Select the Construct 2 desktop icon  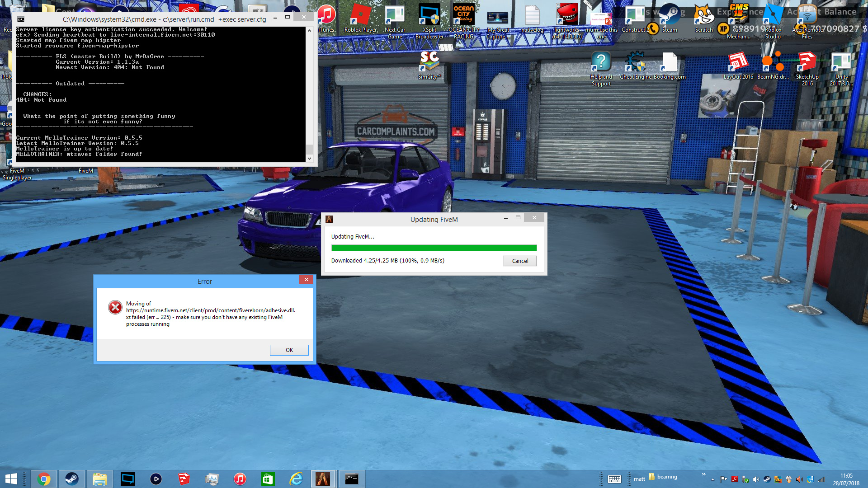click(635, 19)
